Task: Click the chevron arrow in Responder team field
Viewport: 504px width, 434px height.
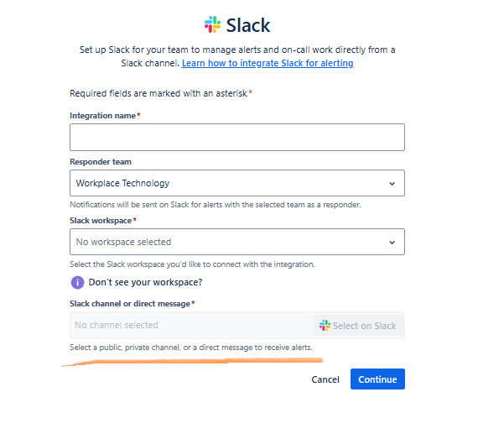Action: coord(392,183)
